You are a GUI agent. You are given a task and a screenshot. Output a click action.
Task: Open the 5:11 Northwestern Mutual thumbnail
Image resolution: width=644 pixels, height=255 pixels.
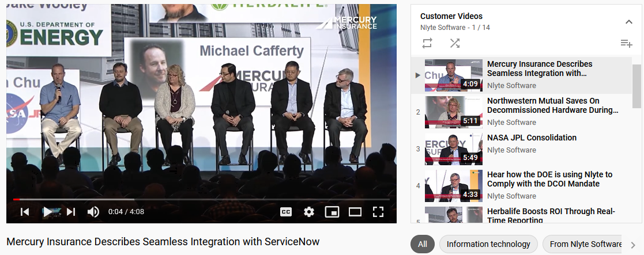click(x=453, y=112)
